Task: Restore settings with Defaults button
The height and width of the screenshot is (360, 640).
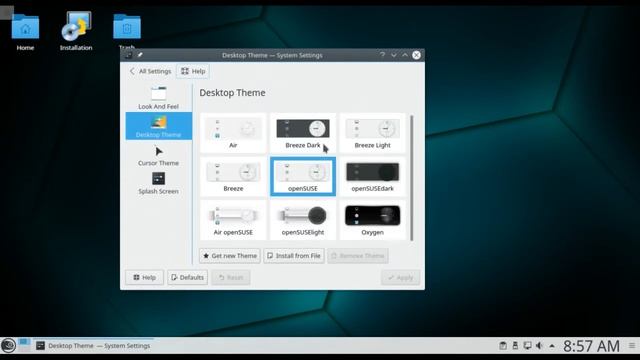Action: click(187, 278)
